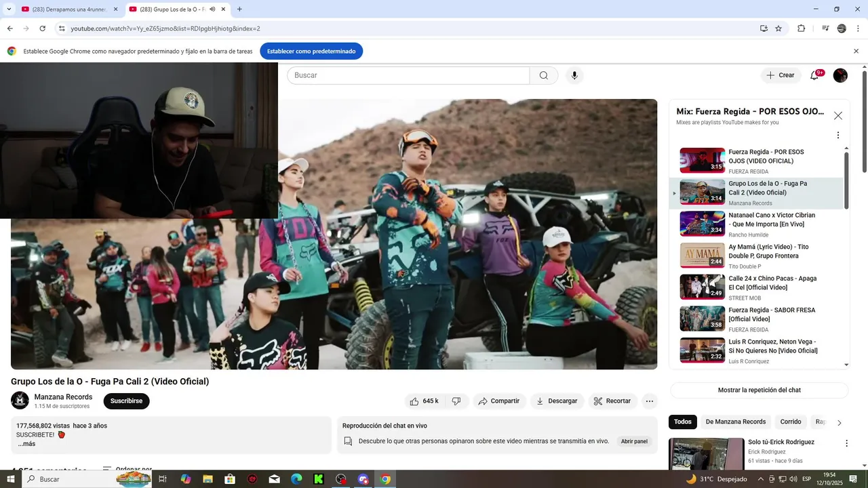
Task: Open options for Solo tú-Erick Rodriguez
Action: 846,443
